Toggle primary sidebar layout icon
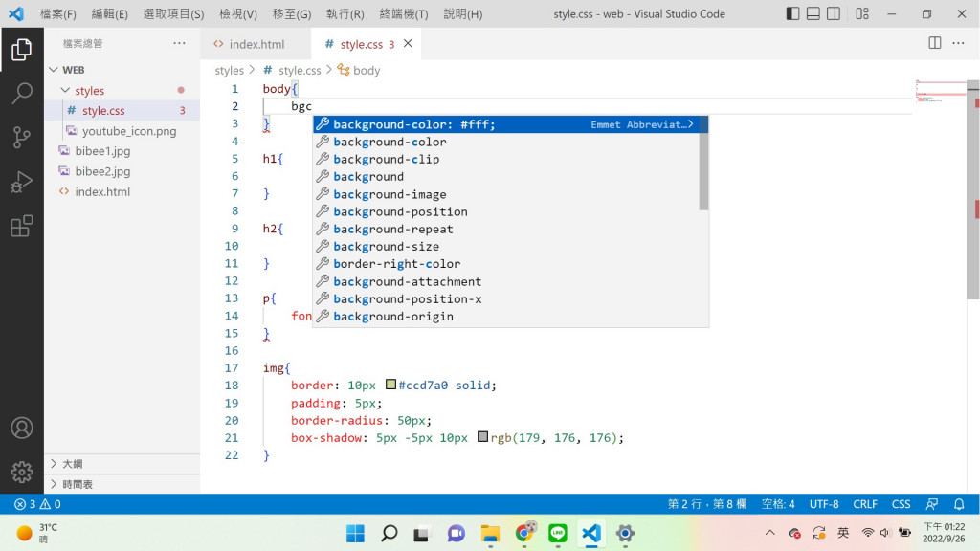Image resolution: width=980 pixels, height=551 pixels. (x=792, y=13)
